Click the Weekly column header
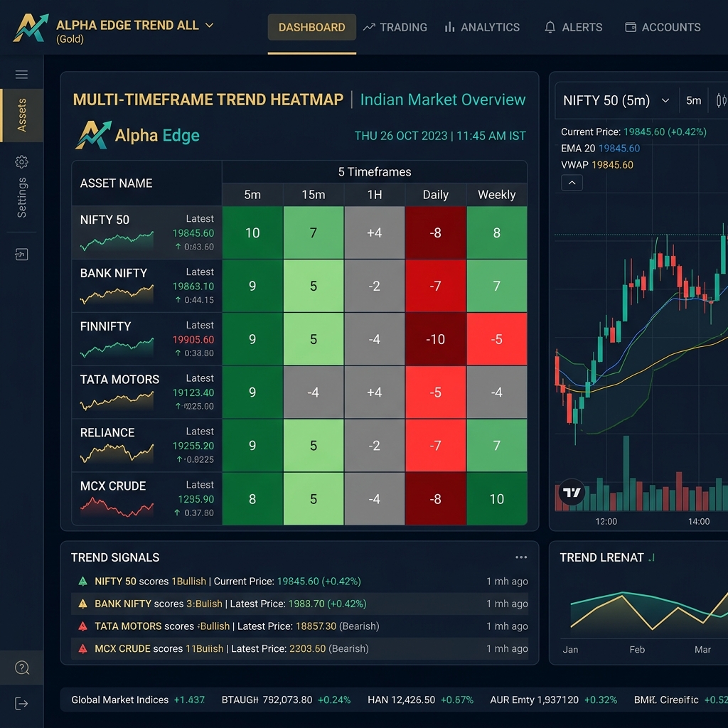The width and height of the screenshot is (728, 728). point(497,195)
